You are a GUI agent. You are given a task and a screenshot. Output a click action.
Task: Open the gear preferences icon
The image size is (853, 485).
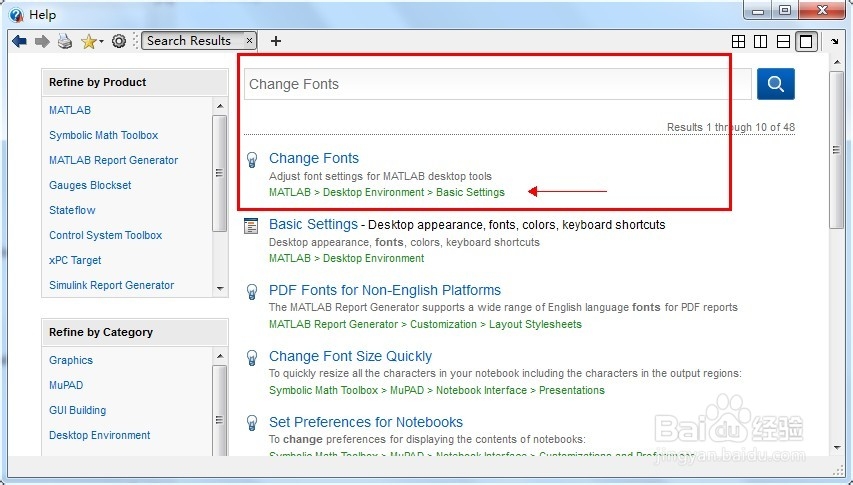(119, 41)
